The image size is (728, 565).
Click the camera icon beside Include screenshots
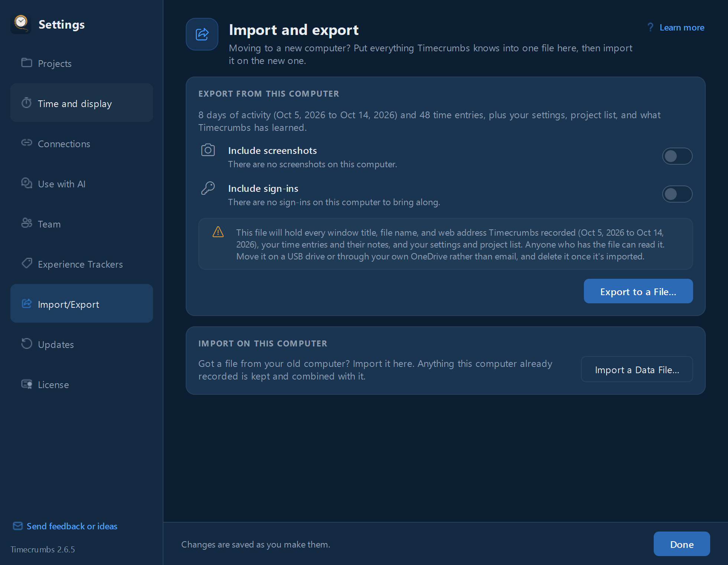(x=208, y=150)
